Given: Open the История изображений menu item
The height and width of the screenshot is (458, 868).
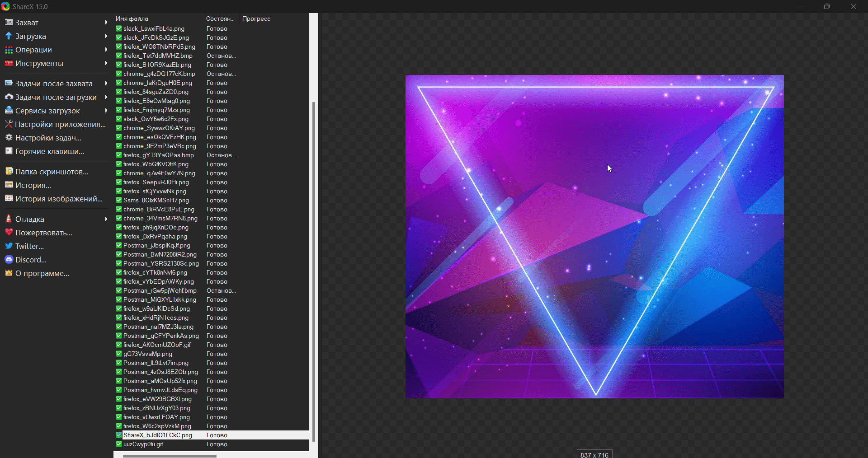Looking at the screenshot, I should click(56, 198).
